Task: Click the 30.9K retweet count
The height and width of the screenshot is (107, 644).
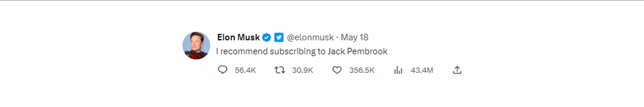Action: (302, 70)
